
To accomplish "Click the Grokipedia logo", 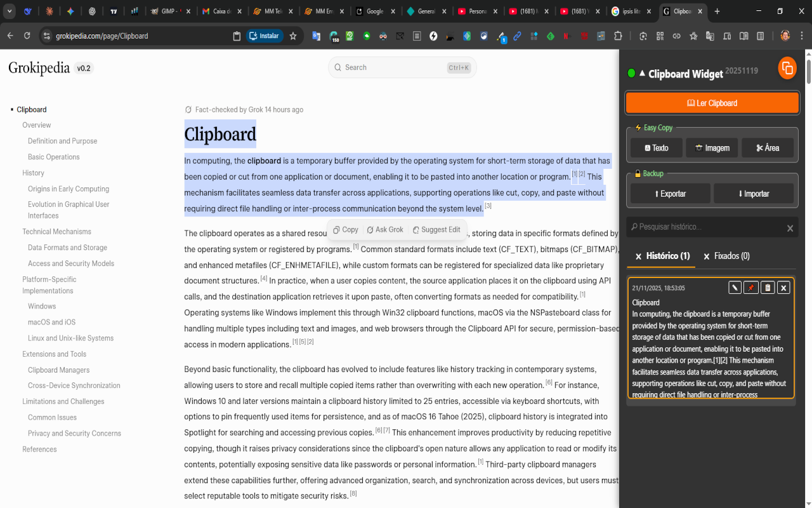I will click(39, 68).
